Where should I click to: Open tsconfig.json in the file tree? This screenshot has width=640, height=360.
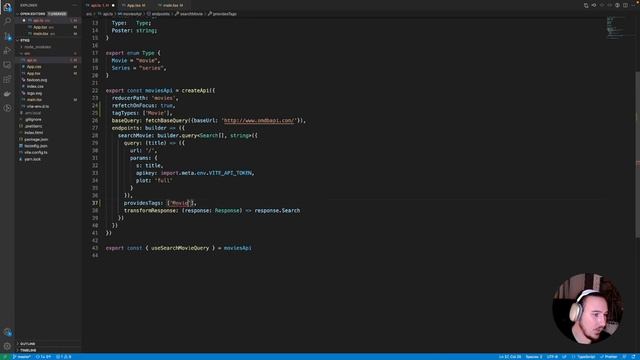(x=36, y=146)
